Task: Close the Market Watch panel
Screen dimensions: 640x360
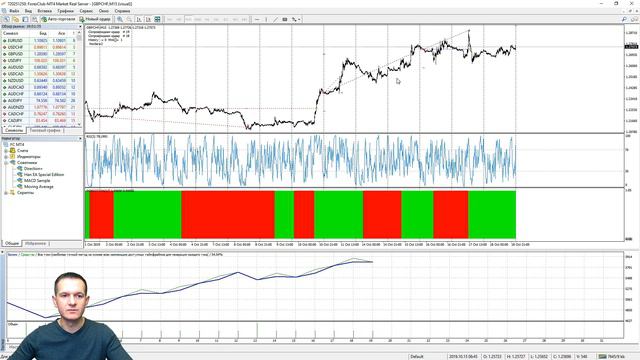Action: 80,27
